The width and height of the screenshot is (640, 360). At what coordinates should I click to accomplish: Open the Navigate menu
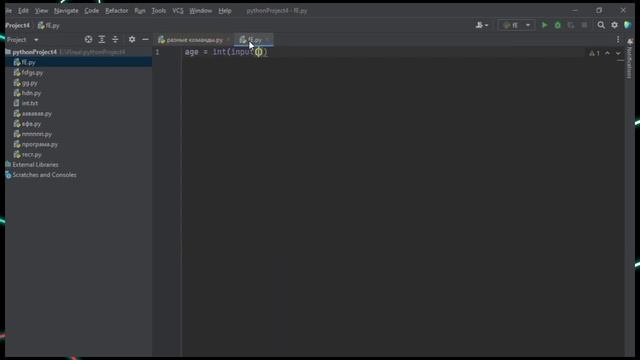[66, 11]
